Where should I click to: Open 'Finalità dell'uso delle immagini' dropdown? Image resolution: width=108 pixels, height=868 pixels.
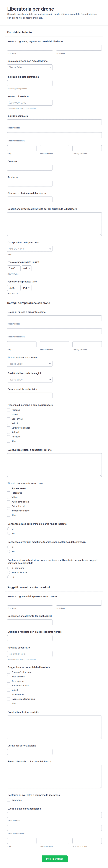30,379
